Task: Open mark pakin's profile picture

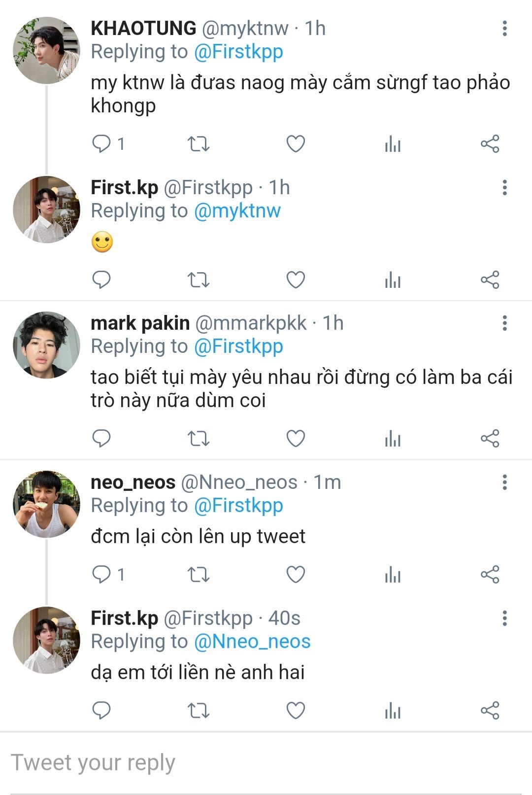Action: tap(46, 345)
